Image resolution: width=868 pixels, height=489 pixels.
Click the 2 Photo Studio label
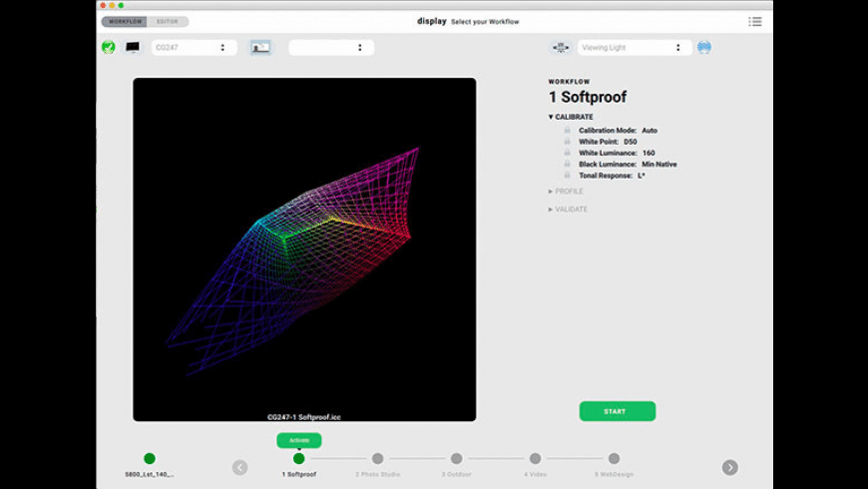point(377,475)
